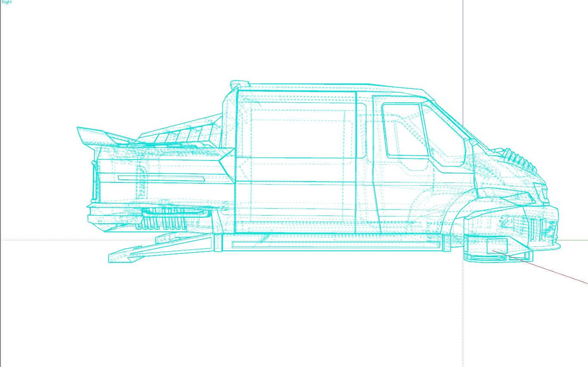
Task: Select the rooftop snorkel intake
Action: click(240, 84)
